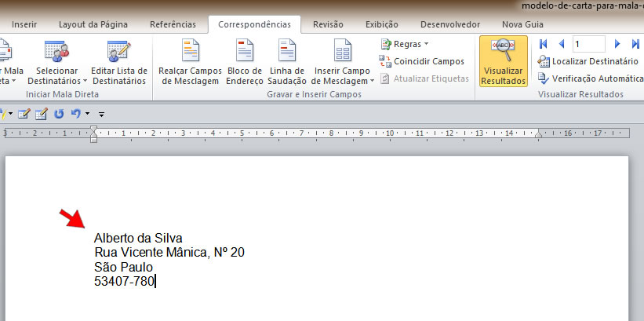Go to previous record
Screen dimensions: 644x321
click(562, 44)
